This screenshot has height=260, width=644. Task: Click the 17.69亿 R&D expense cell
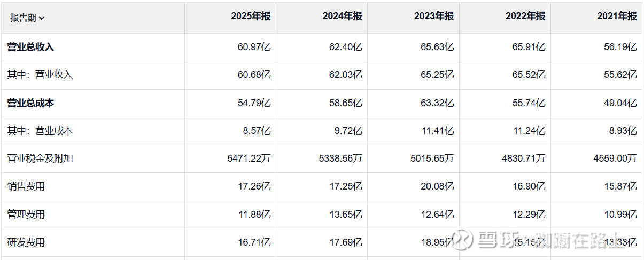click(346, 242)
